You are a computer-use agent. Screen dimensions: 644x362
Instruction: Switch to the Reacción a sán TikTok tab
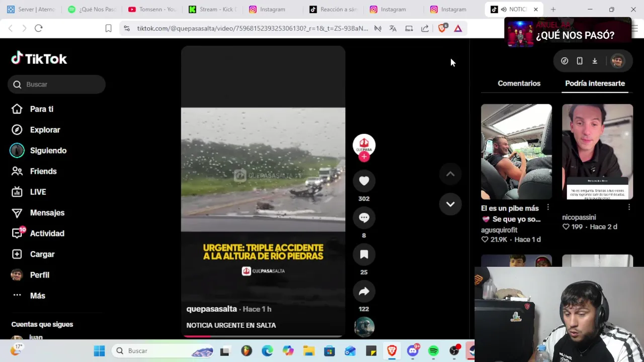pyautogui.click(x=333, y=9)
